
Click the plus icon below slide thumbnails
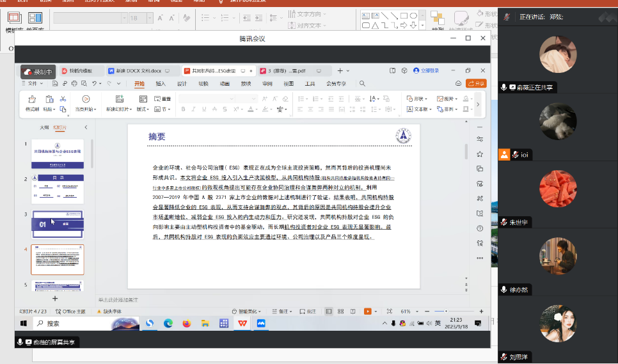[55, 298]
